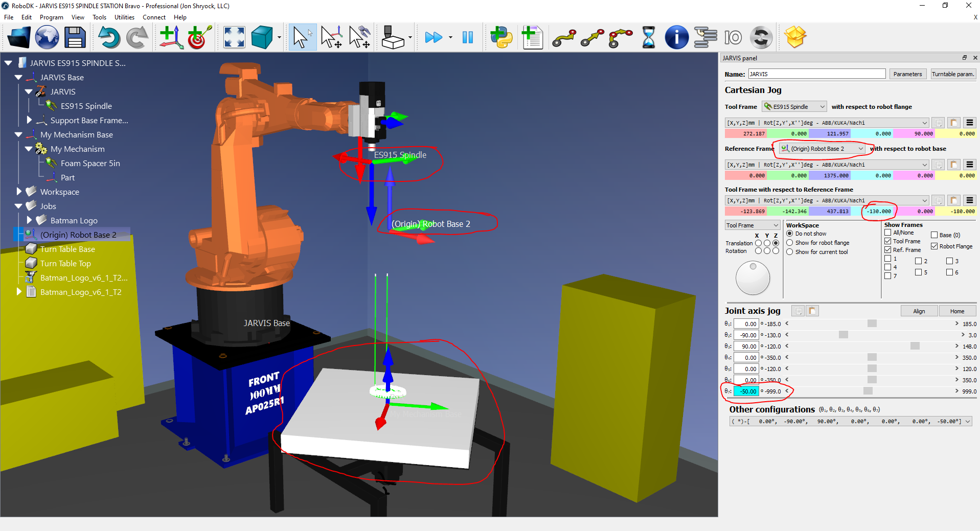Click the hourglass pause instruction icon
Screen dimensions: 980x531
coord(648,38)
